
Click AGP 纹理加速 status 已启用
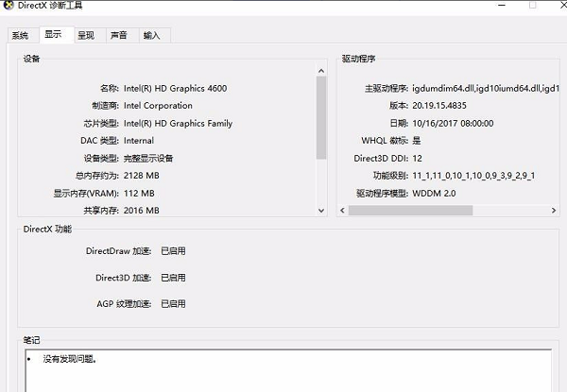(x=173, y=304)
